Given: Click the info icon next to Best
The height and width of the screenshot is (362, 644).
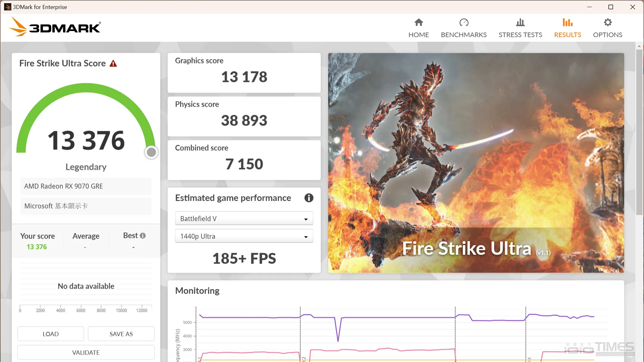Looking at the screenshot, I should [143, 235].
